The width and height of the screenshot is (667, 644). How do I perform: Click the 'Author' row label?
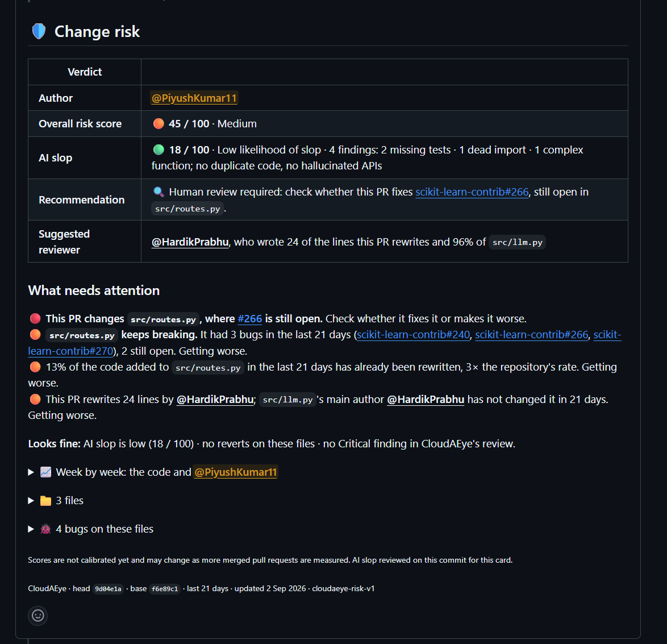56,98
